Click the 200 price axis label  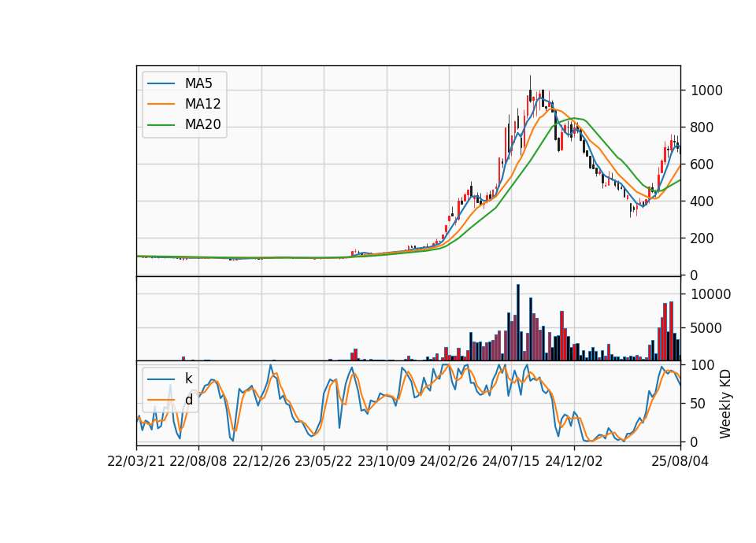pyautogui.click(x=702, y=238)
